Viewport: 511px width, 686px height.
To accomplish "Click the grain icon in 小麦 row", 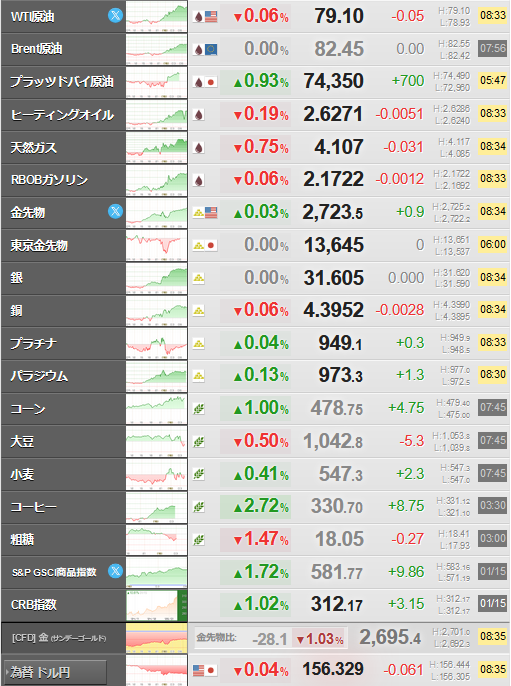I will pos(199,474).
